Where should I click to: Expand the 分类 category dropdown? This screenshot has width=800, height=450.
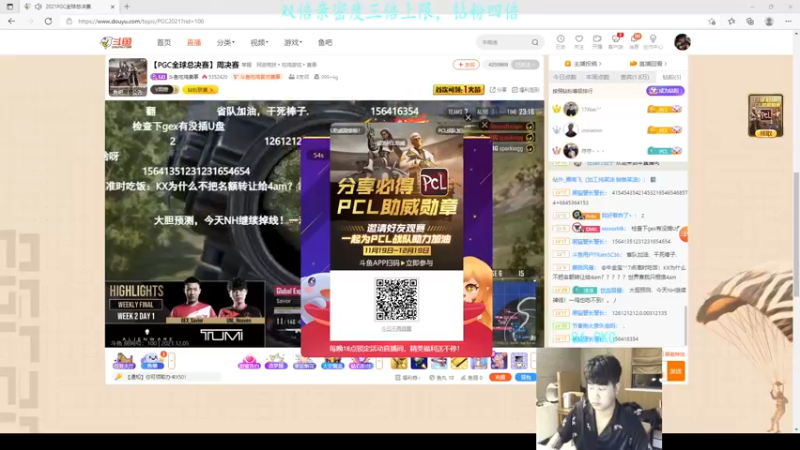point(225,42)
